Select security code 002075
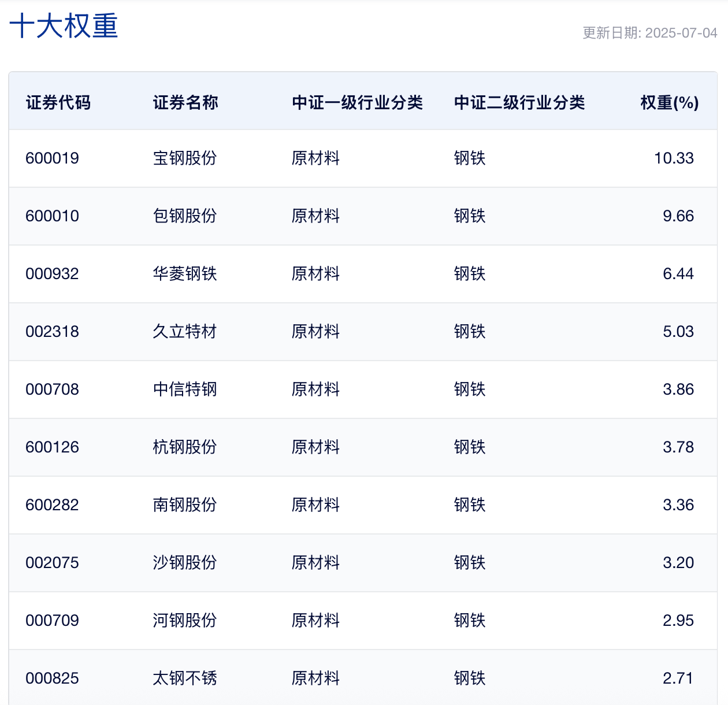This screenshot has height=705, width=728. pyautogui.click(x=53, y=563)
